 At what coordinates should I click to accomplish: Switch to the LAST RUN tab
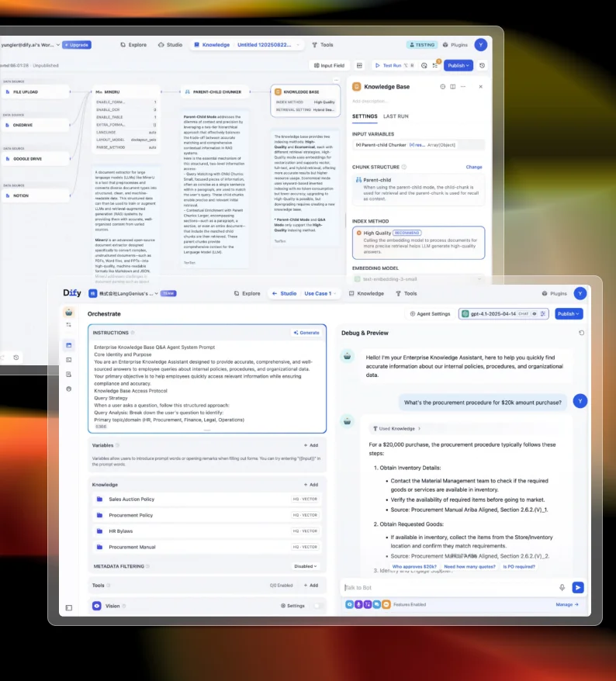[x=396, y=116]
